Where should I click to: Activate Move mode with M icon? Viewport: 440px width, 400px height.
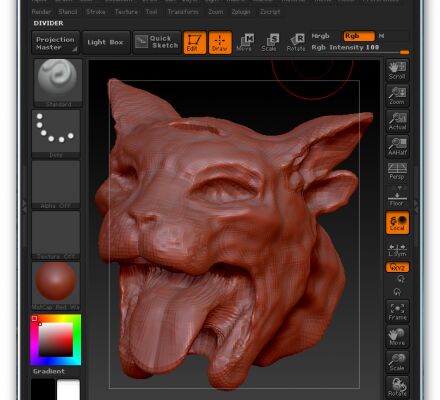(245, 43)
